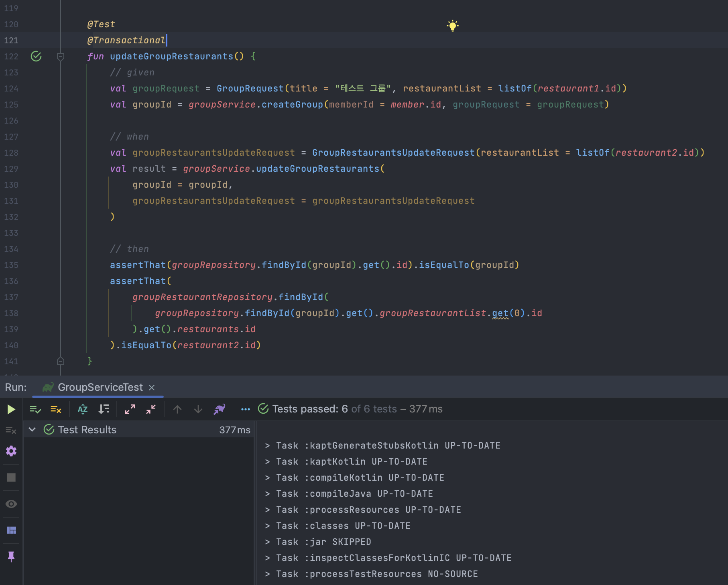Go to next failed test arrow
The width and height of the screenshot is (728, 585).
(198, 409)
